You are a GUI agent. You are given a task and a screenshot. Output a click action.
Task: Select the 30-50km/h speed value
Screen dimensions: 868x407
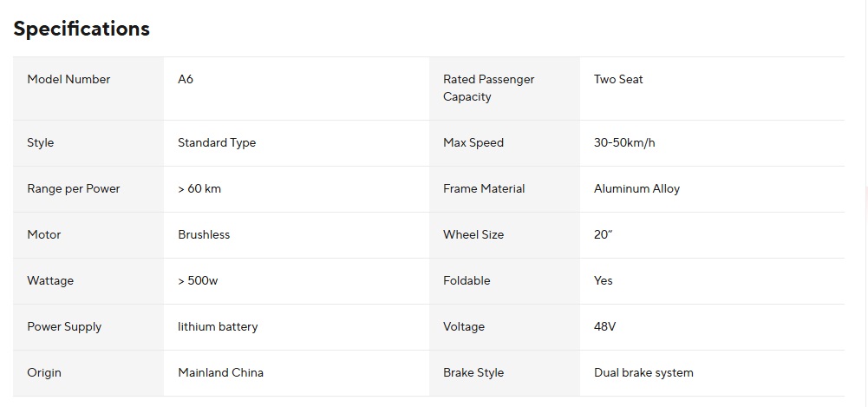(x=624, y=142)
